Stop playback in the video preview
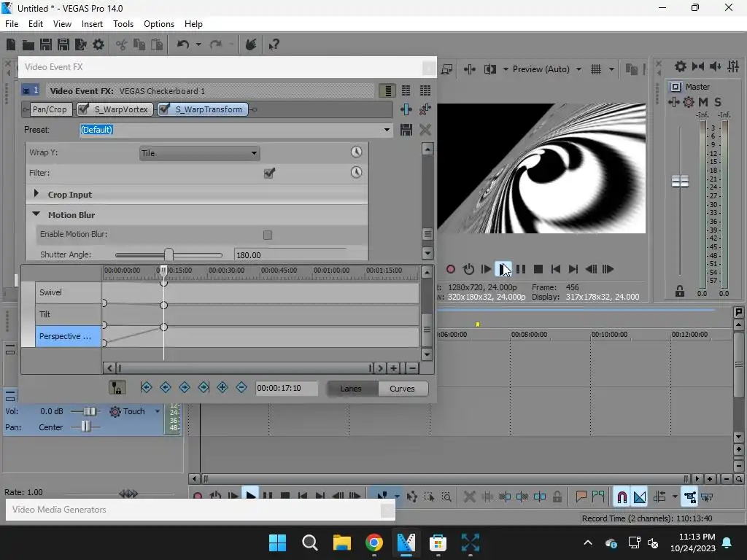 538,269
